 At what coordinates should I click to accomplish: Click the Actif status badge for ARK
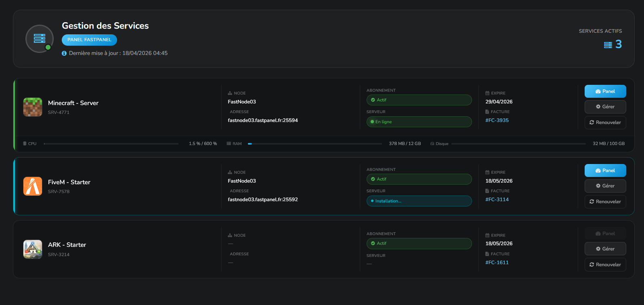coord(419,244)
